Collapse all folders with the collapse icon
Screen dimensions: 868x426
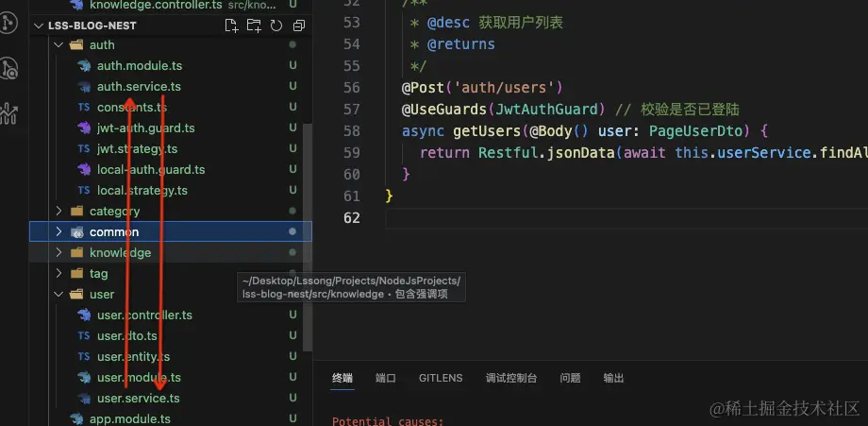click(x=299, y=26)
